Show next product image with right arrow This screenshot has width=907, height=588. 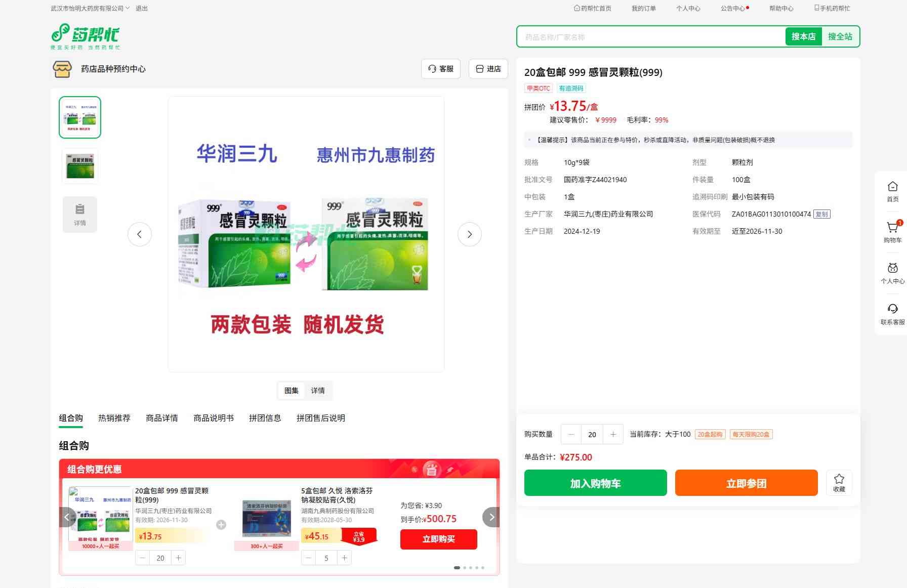[469, 234]
